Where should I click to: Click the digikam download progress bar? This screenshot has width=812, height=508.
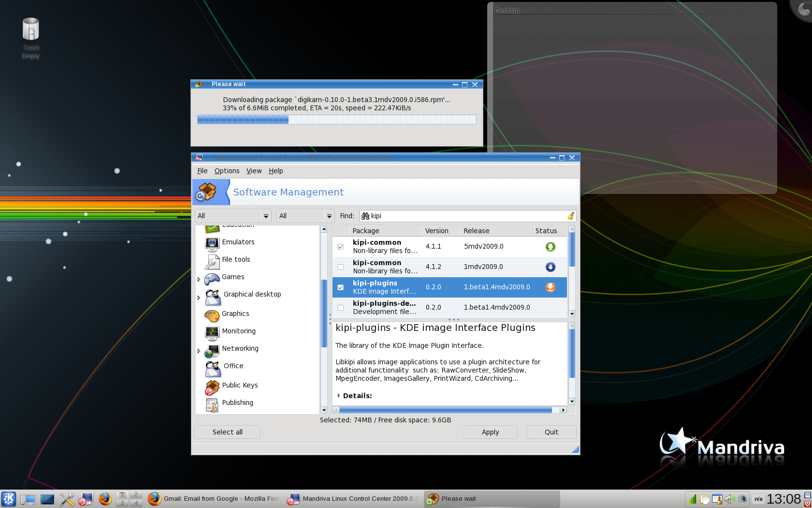tap(336, 120)
